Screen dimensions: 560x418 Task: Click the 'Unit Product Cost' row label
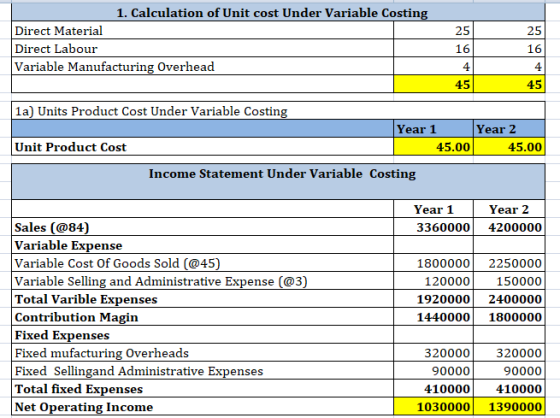pos(202,147)
